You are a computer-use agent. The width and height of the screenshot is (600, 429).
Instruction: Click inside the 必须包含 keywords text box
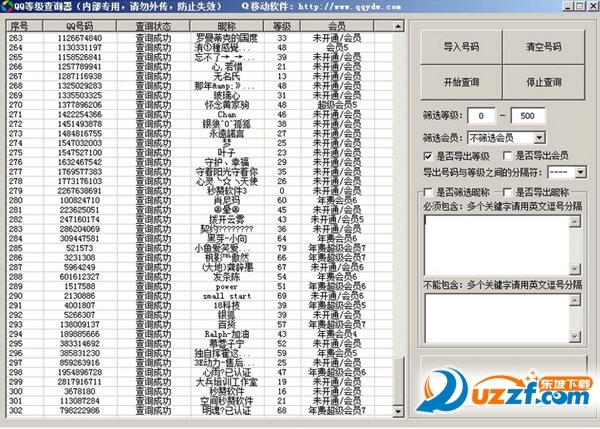(x=497, y=245)
